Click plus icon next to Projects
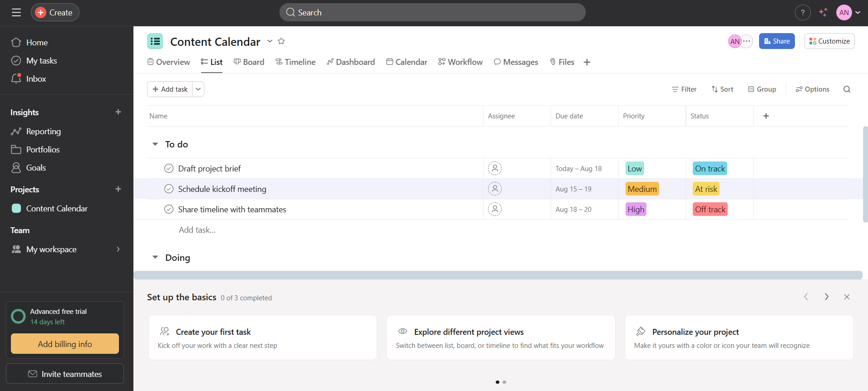Screen dimensions: 868x391 118,189
